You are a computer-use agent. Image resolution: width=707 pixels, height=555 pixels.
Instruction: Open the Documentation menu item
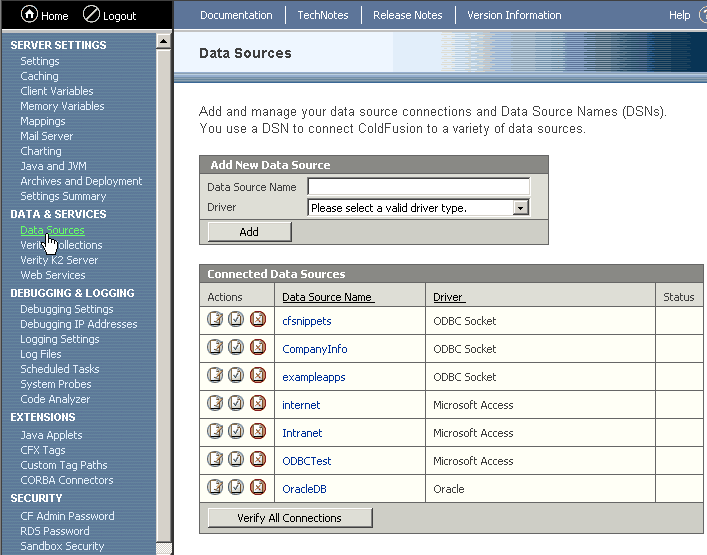click(x=236, y=15)
